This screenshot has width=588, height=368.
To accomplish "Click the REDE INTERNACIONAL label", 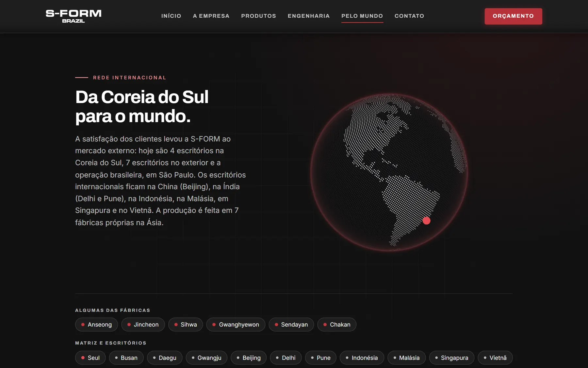I will 130,78.
